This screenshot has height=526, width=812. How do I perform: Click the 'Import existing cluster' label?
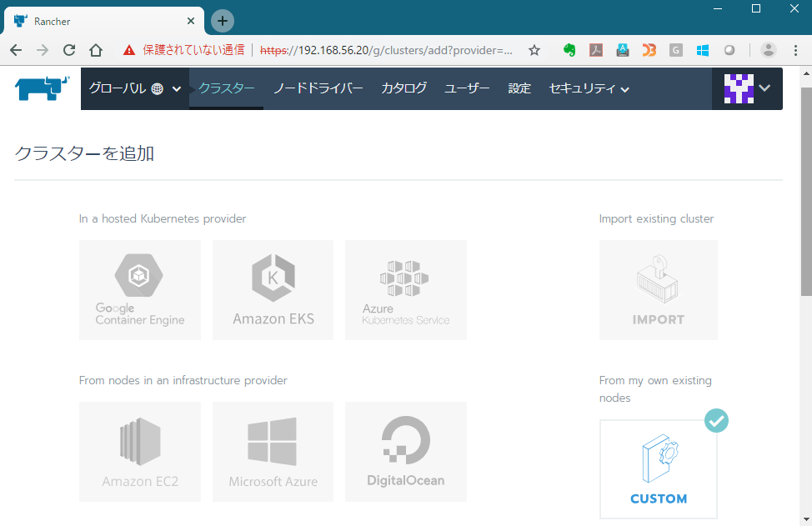[x=656, y=219]
